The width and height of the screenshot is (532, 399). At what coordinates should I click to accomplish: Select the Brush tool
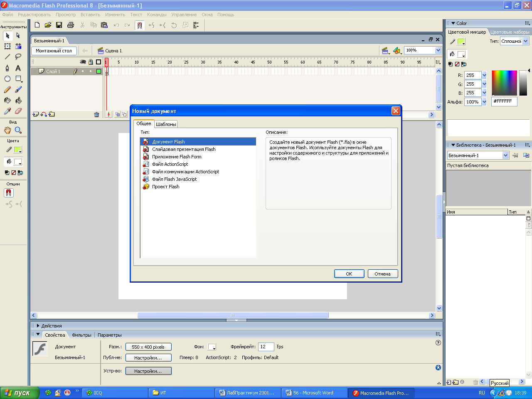coord(18,89)
